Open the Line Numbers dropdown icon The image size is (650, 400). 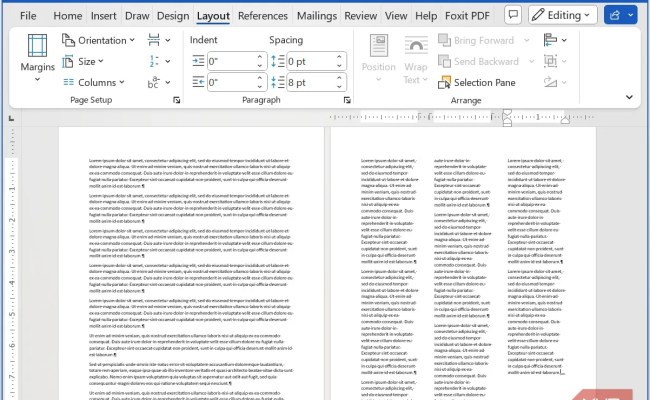point(159,61)
